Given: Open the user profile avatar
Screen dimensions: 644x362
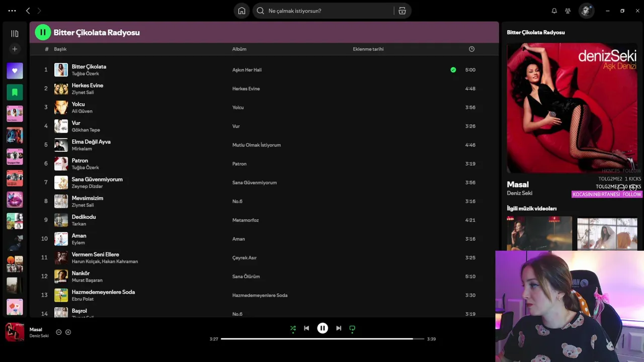Looking at the screenshot, I should click(586, 11).
